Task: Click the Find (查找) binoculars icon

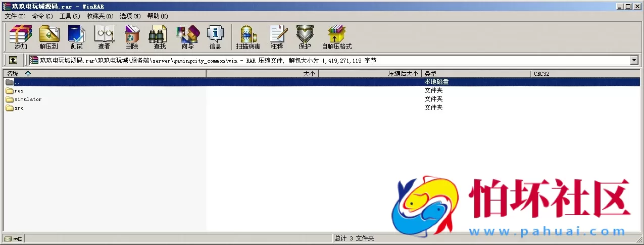Action: (x=160, y=37)
